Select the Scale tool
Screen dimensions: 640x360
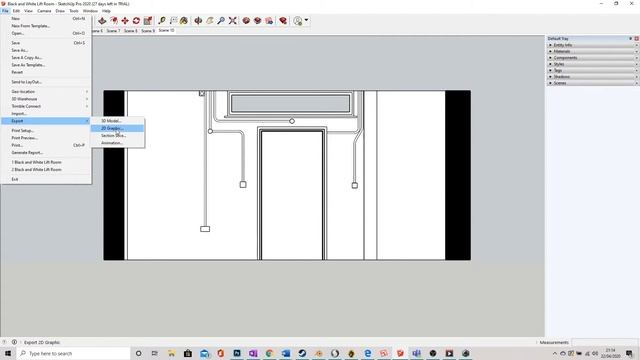click(148, 20)
